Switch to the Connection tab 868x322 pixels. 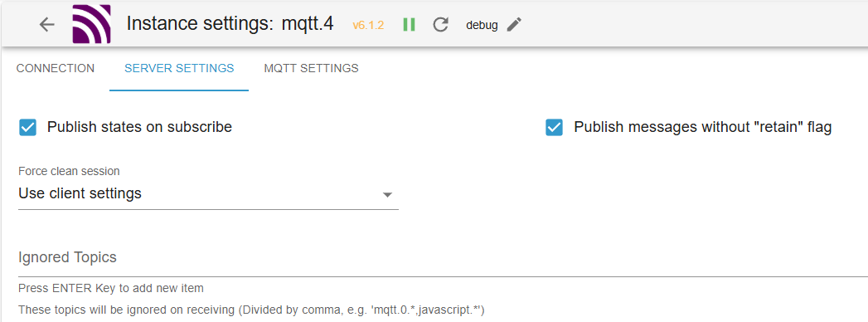pyautogui.click(x=56, y=69)
